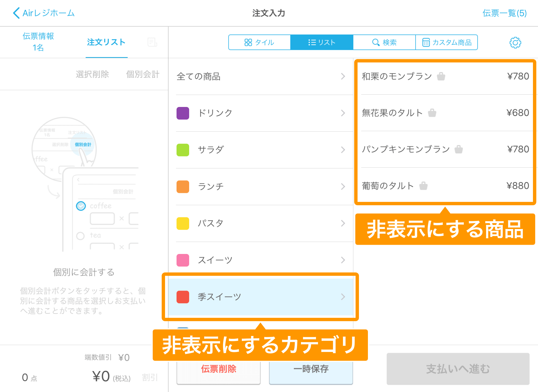Click the takeout bag icon next to 和栗のモンブラン

(x=441, y=76)
